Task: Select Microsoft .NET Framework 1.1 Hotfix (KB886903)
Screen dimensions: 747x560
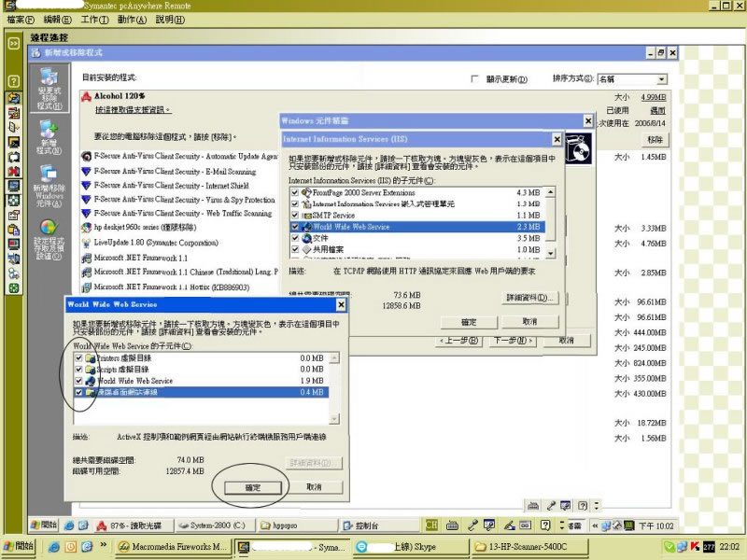Action: (x=171, y=287)
